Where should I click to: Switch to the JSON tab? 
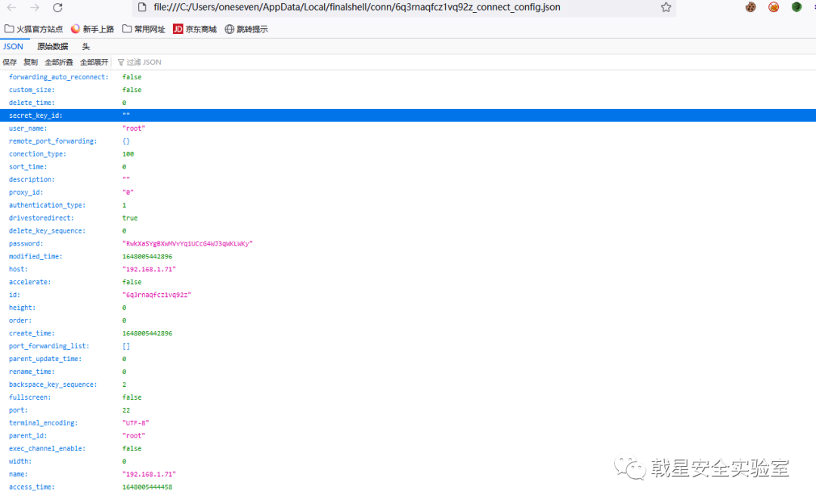tap(13, 46)
